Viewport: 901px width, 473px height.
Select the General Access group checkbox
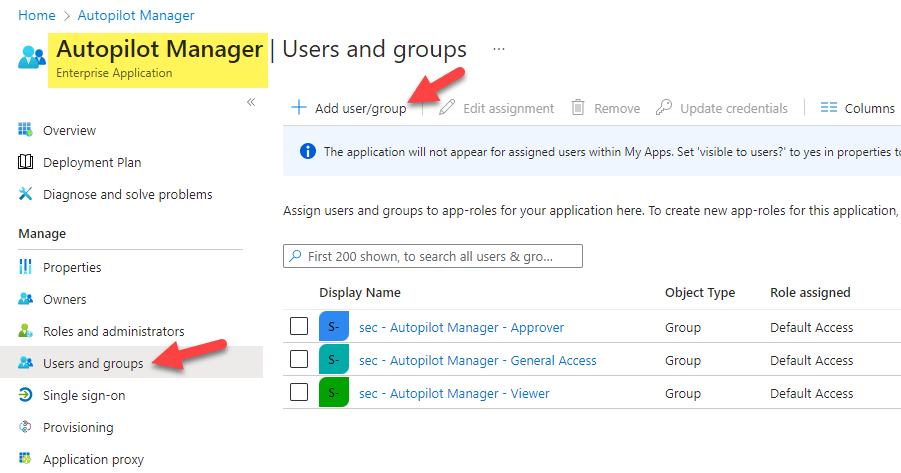tap(298, 360)
